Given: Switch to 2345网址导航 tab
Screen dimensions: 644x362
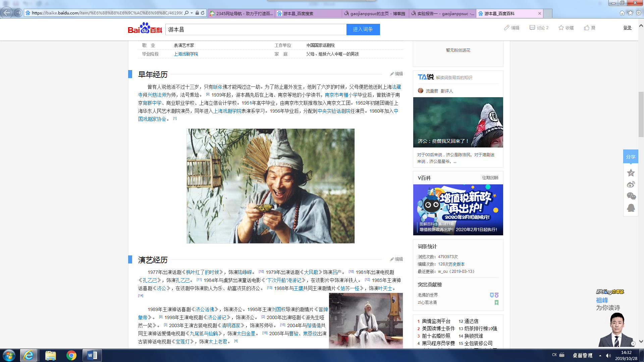Looking at the screenshot, I should (241, 13).
